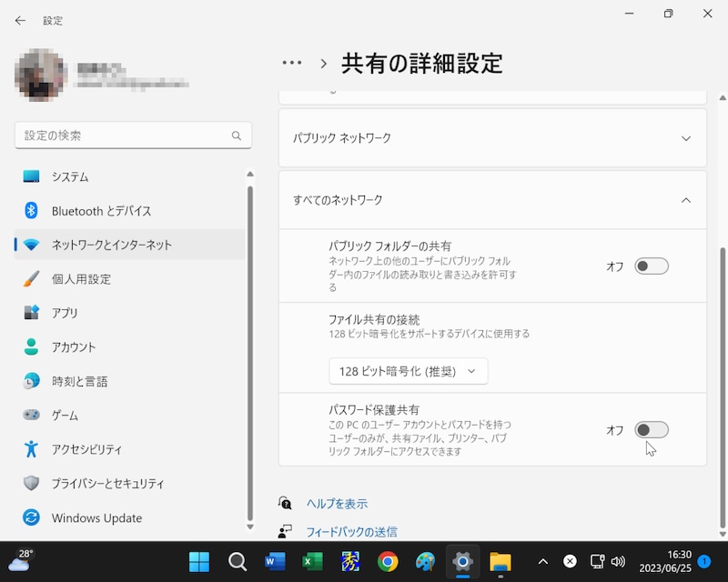Open Excel from the taskbar
This screenshot has width=728, height=582.
pos(312,562)
